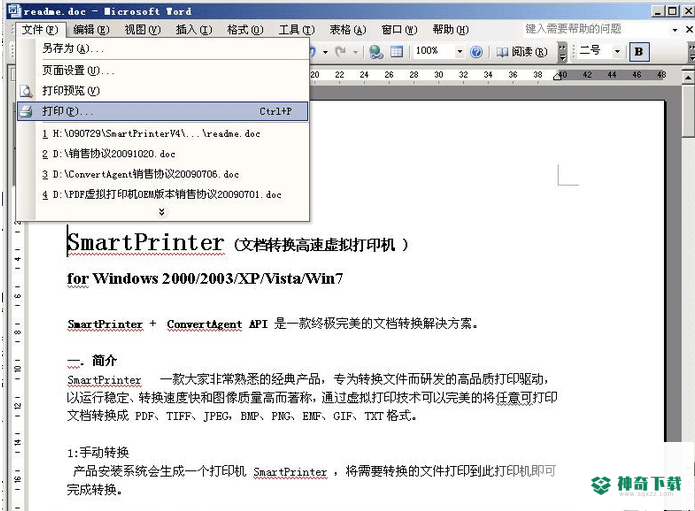Open the 工具(T) menu
The height and width of the screenshot is (511, 695).
[297, 30]
